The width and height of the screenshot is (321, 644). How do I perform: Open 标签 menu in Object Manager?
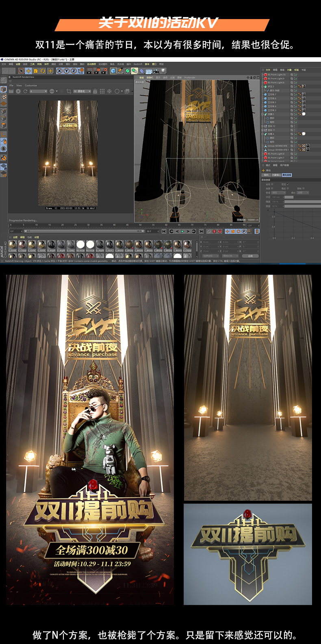[x=297, y=70]
